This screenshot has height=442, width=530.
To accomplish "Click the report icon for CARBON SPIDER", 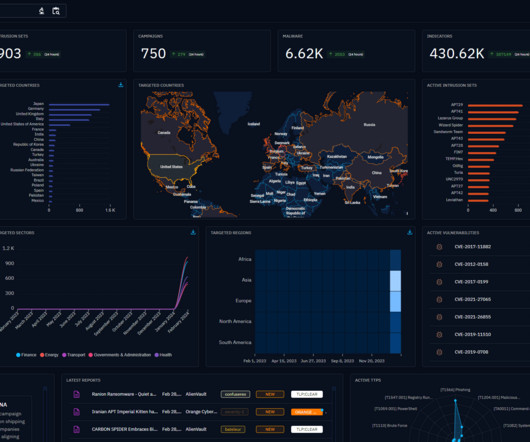I will tap(77, 429).
